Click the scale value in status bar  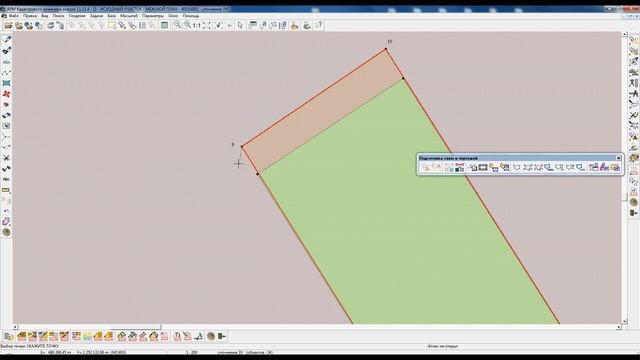[x=191, y=352]
